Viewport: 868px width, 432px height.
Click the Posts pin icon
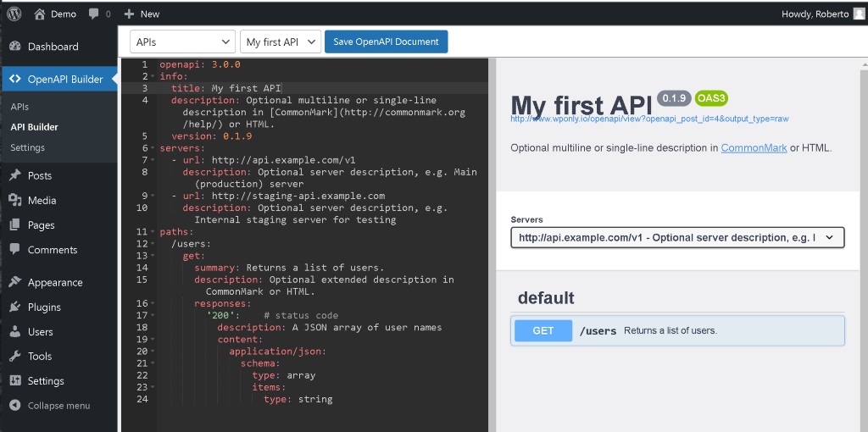[x=15, y=175]
